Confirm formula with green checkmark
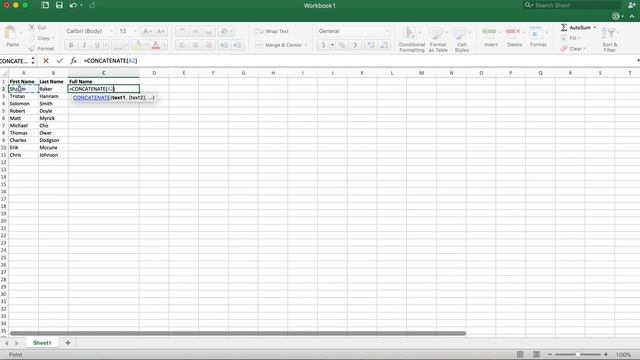This screenshot has width=640, height=360. click(60, 60)
